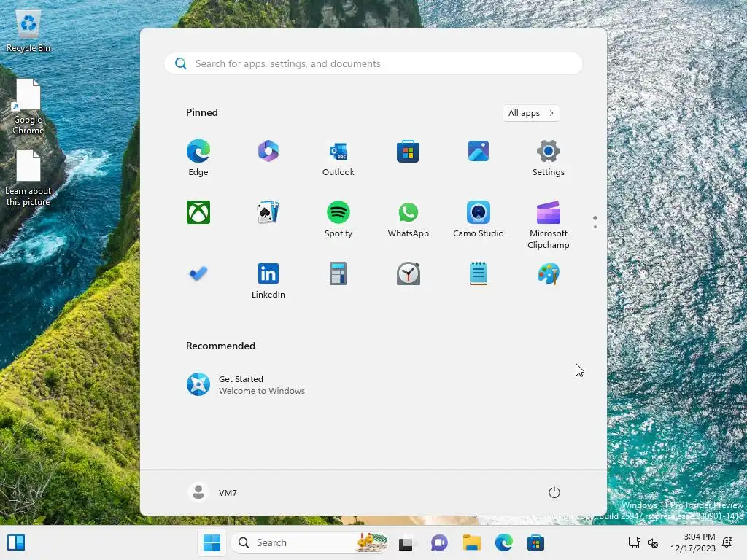Open the Calculator pinned app
The image size is (747, 560).
click(338, 273)
